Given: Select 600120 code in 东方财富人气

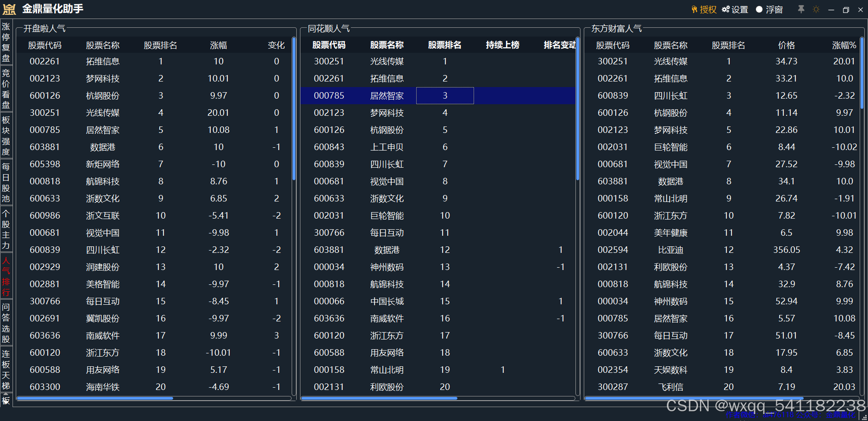Looking at the screenshot, I should [x=613, y=215].
